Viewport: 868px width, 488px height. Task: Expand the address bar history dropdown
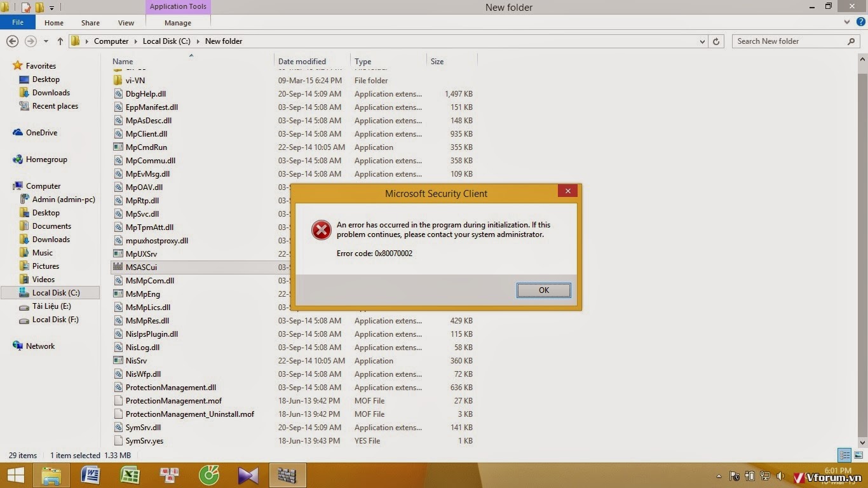pos(702,41)
